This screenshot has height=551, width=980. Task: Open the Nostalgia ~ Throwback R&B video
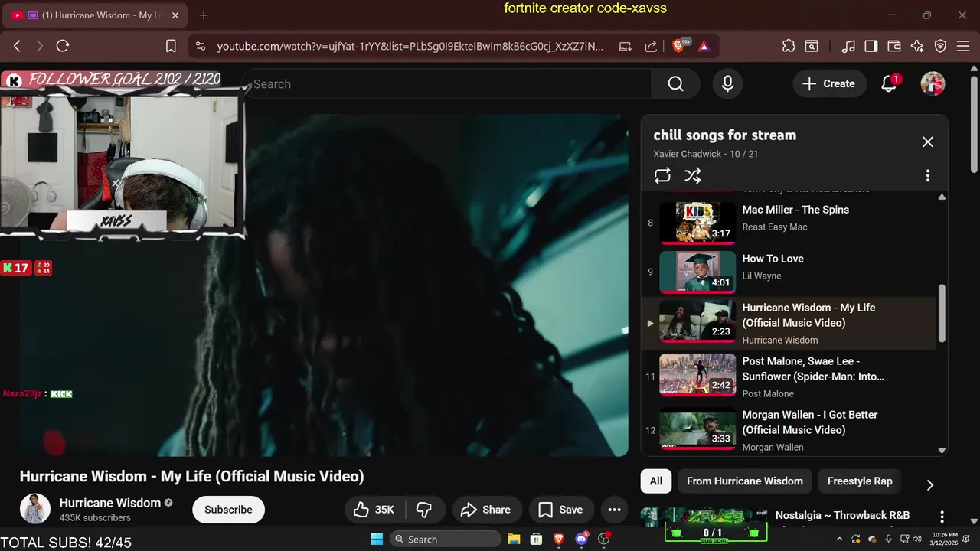[842, 516]
